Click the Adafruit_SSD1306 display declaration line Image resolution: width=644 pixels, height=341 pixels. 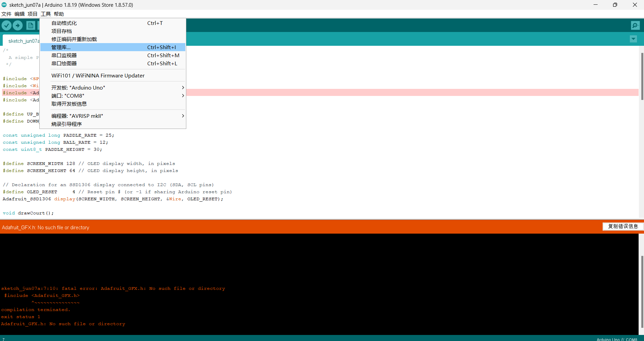[113, 199]
